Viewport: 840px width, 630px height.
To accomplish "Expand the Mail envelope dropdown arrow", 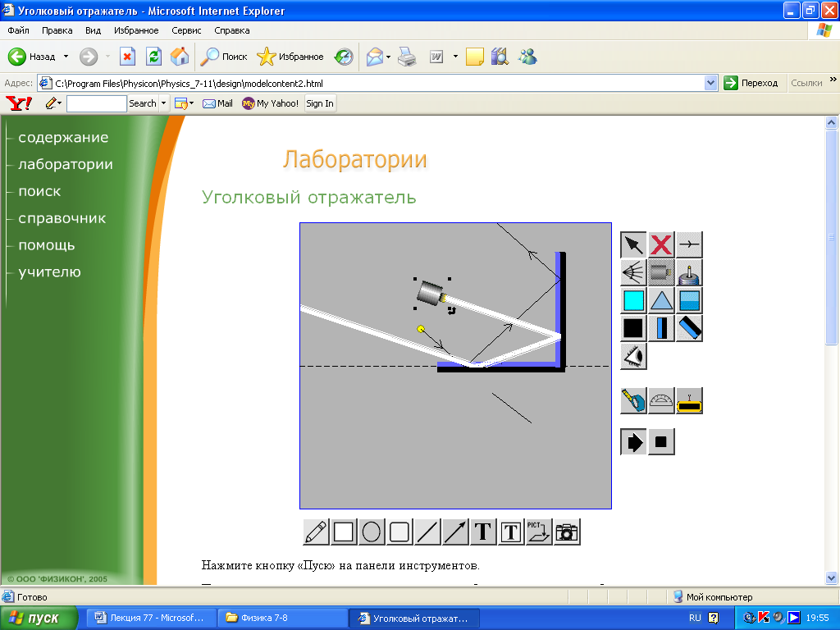I will (388, 57).
